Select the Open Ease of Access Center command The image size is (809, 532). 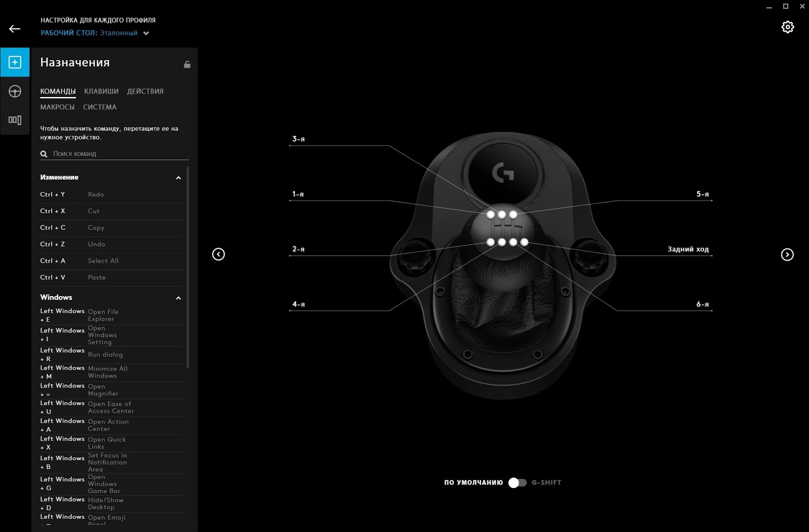tap(112, 408)
